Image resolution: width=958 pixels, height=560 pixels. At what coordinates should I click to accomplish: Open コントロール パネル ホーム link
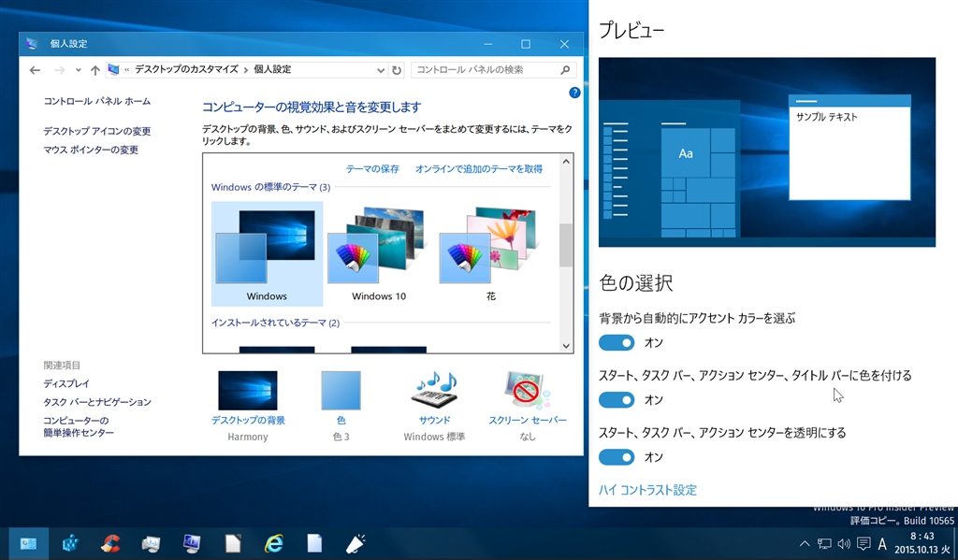(96, 101)
